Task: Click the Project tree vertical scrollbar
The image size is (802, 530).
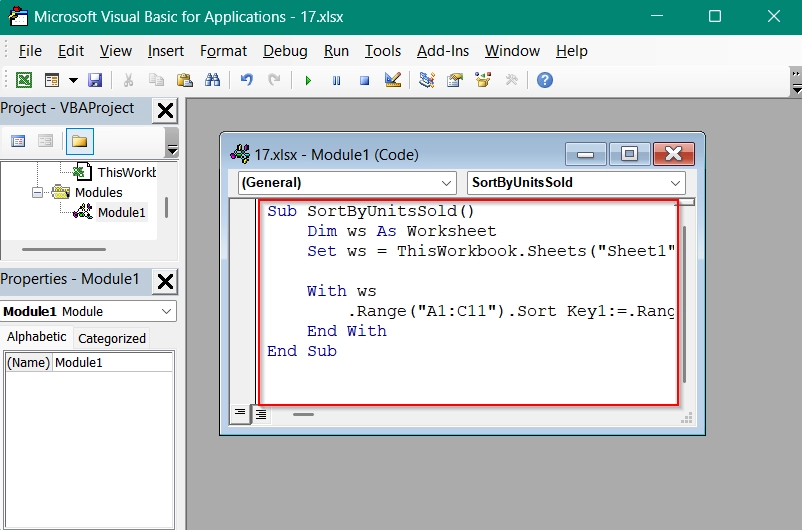Action: pos(166,208)
